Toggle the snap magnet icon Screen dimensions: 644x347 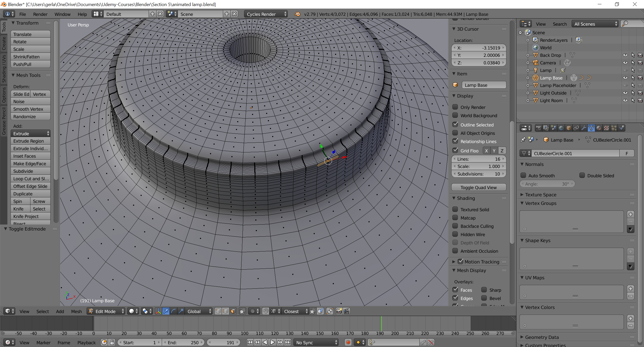click(x=265, y=311)
